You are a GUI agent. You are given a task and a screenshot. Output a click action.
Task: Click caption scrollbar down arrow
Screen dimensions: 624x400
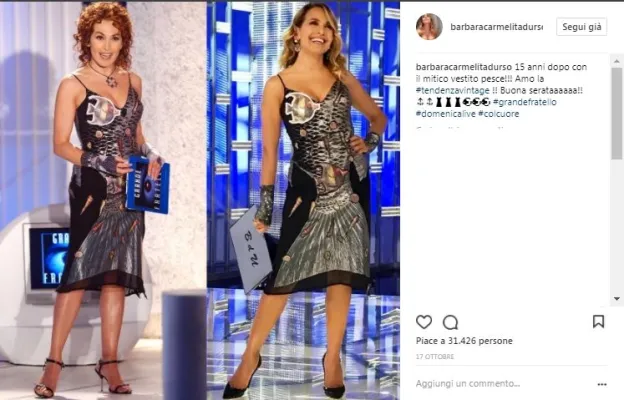(617, 299)
